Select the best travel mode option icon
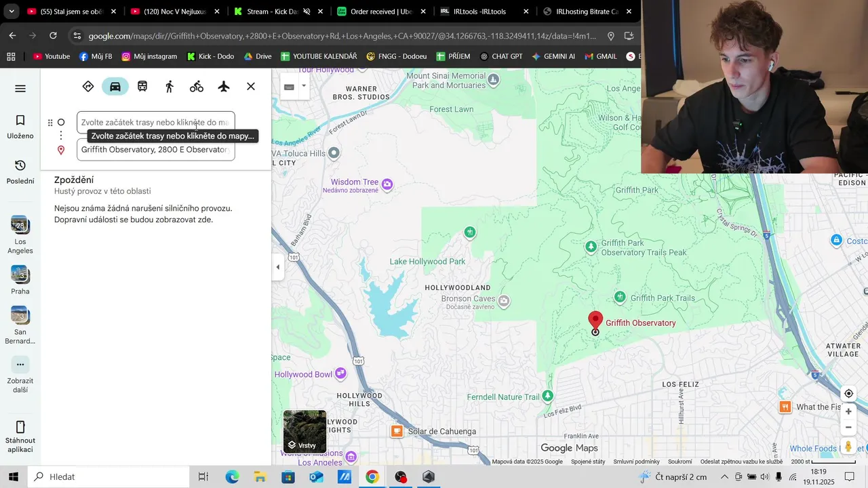Image resolution: width=868 pixels, height=488 pixels. tap(88, 86)
